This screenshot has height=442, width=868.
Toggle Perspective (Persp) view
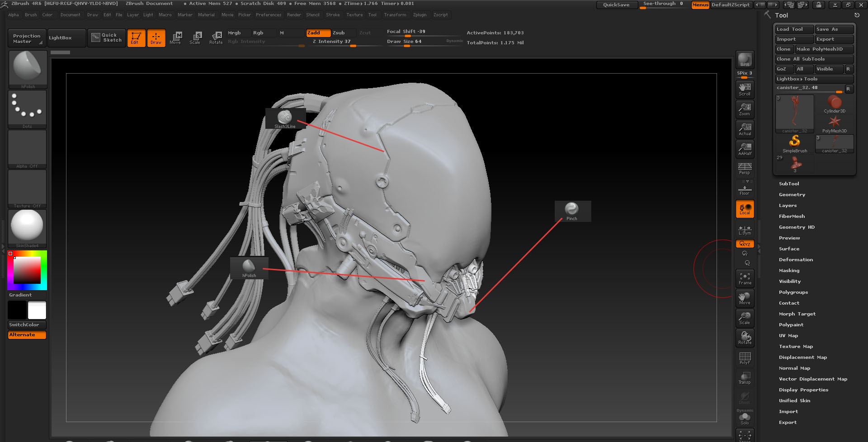745,169
